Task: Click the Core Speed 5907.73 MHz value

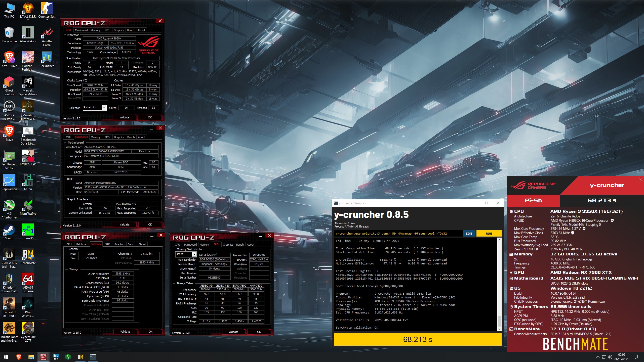Action: 95,85
